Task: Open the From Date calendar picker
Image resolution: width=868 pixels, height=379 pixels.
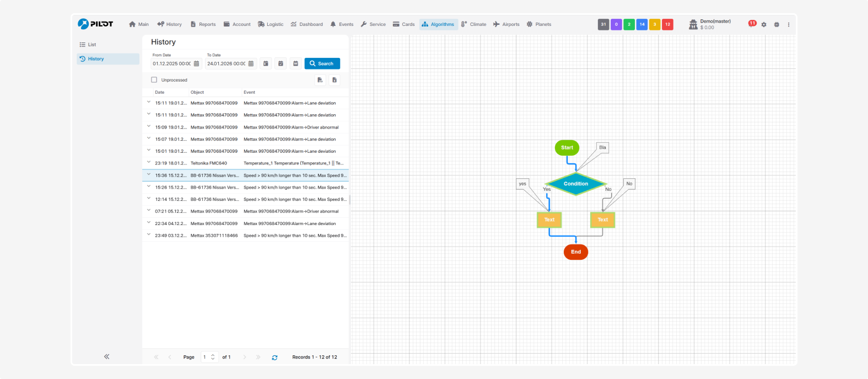Action: point(196,64)
